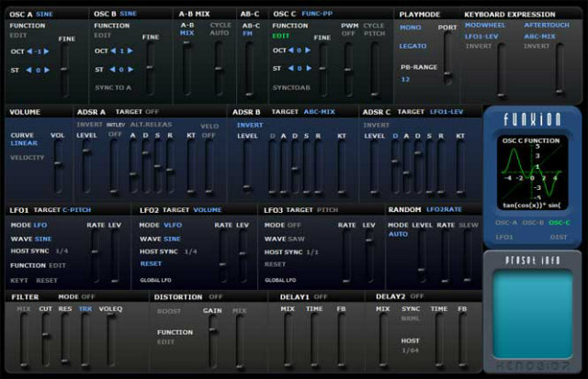
Task: Click EDIT under Distortion FUNCTION
Action: [165, 342]
